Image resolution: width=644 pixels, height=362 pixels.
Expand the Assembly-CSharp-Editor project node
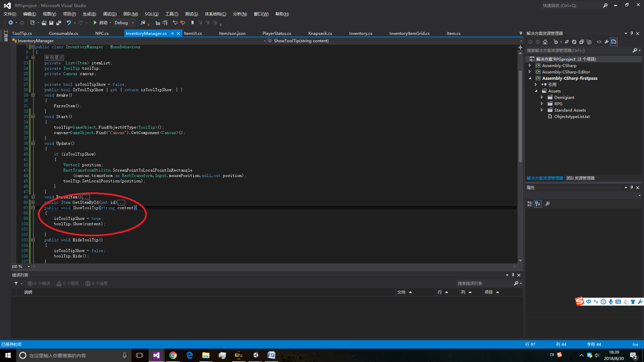[x=530, y=72]
